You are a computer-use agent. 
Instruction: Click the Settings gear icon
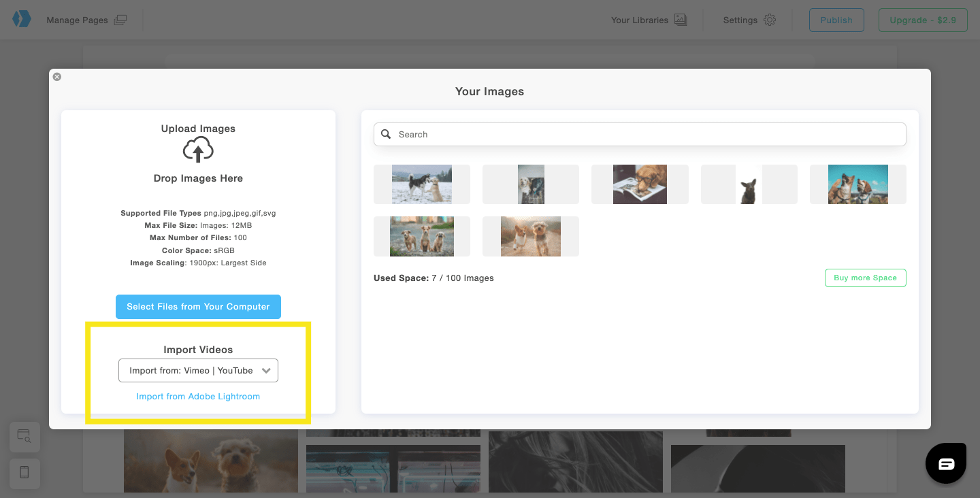click(x=770, y=20)
